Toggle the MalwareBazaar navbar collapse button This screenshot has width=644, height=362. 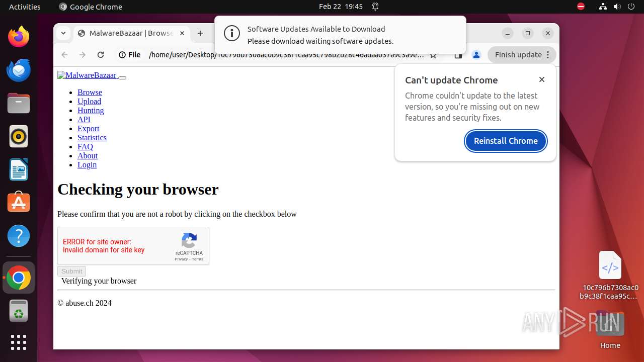coord(122,77)
